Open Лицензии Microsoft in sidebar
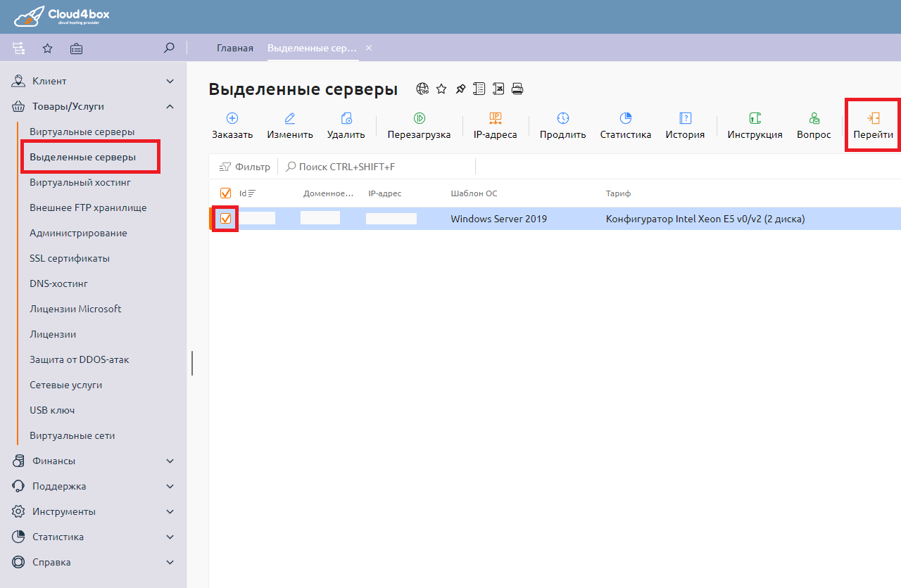 click(75, 309)
